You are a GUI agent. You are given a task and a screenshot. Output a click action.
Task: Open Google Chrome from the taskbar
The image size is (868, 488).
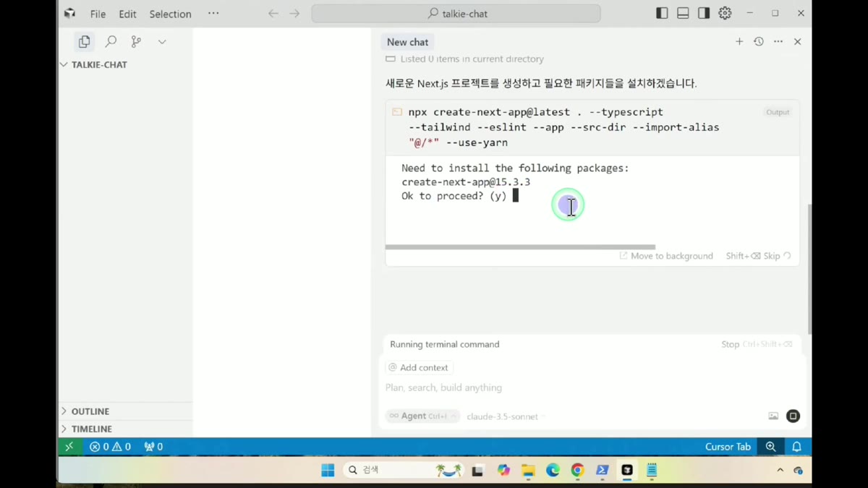[x=577, y=471]
